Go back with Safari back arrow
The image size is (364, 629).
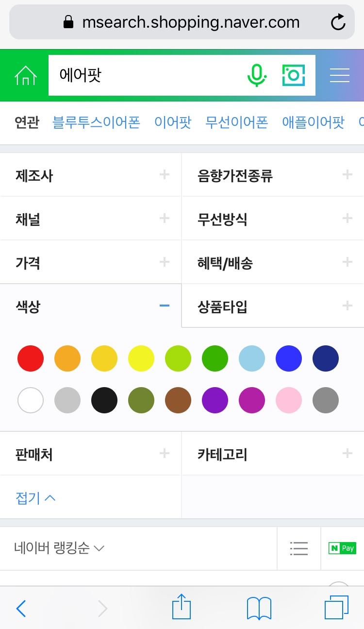[21, 608]
